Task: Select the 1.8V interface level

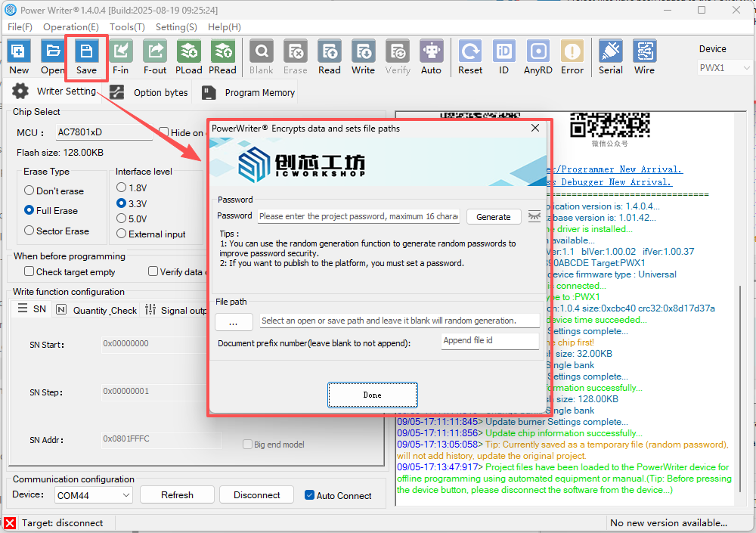Action: [x=122, y=187]
